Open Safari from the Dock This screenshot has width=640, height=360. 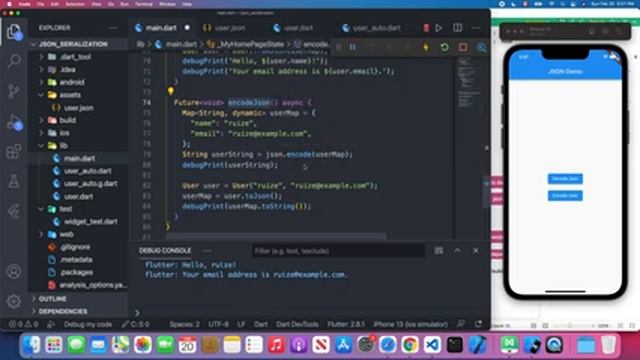pos(387,345)
